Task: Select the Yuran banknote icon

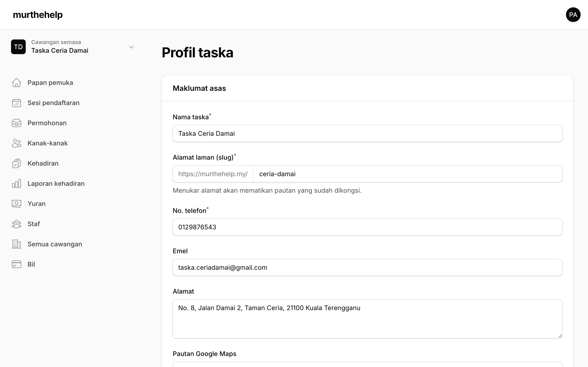Action: point(17,203)
